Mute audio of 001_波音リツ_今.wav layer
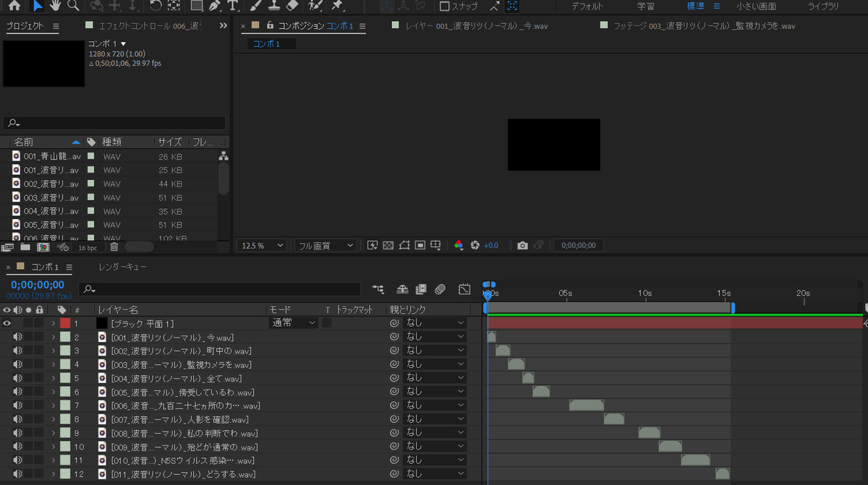Screen dimensions: 868x485 (x=17, y=337)
